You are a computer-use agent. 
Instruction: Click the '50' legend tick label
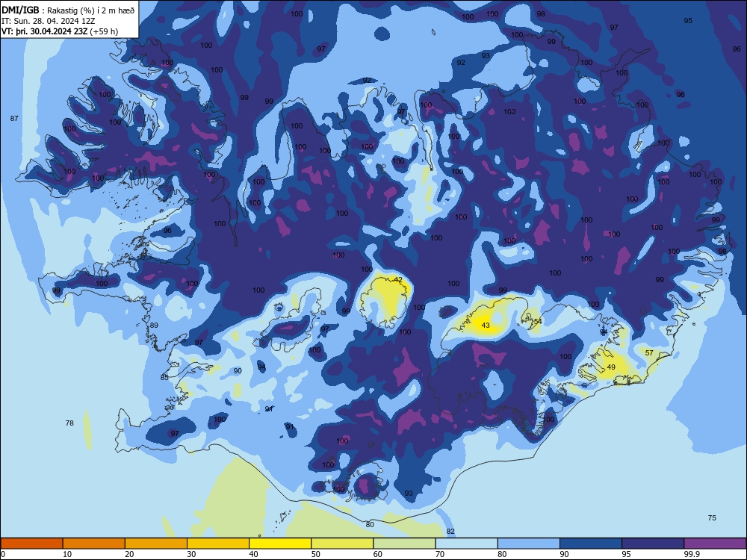[x=315, y=554]
